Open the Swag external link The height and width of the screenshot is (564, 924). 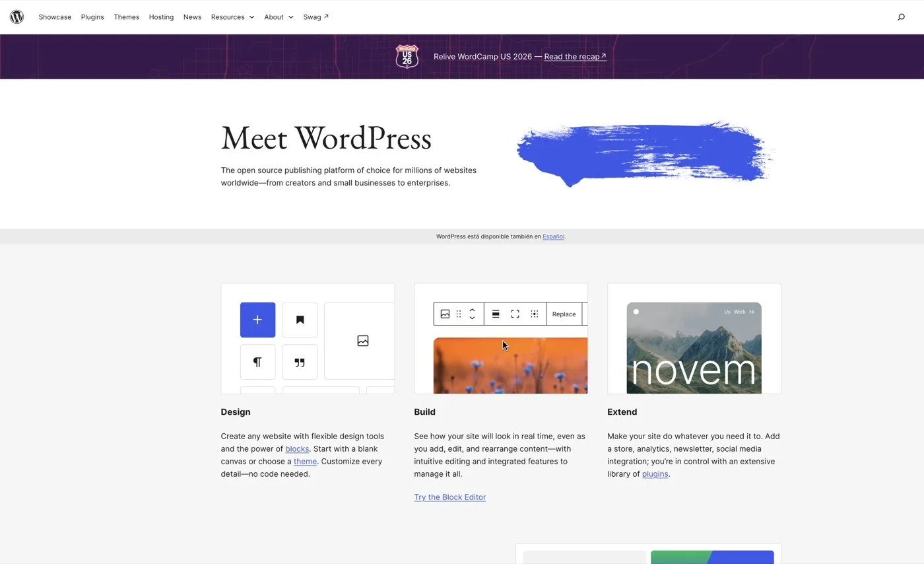click(315, 17)
